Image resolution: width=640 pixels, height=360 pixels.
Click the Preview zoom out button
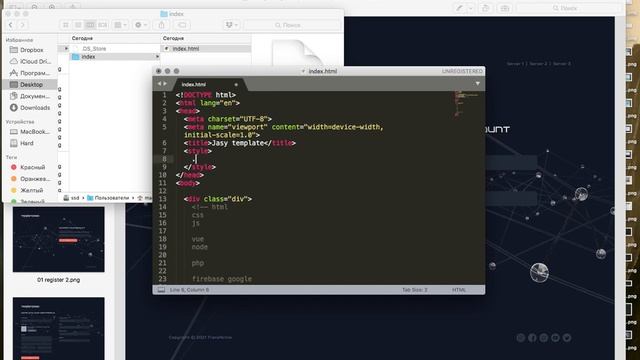coord(34,7)
